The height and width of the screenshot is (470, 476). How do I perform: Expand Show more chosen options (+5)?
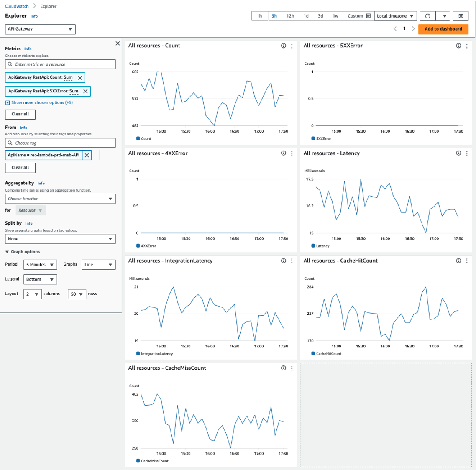[39, 102]
